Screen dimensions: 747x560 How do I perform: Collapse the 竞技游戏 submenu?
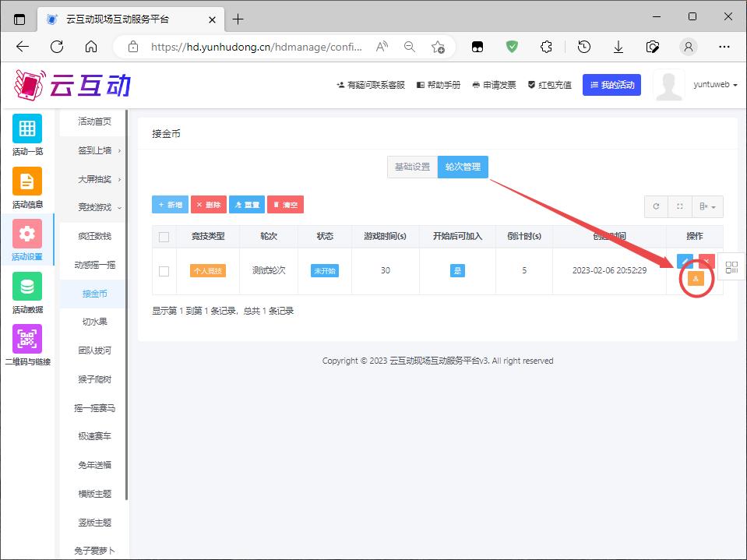point(95,207)
